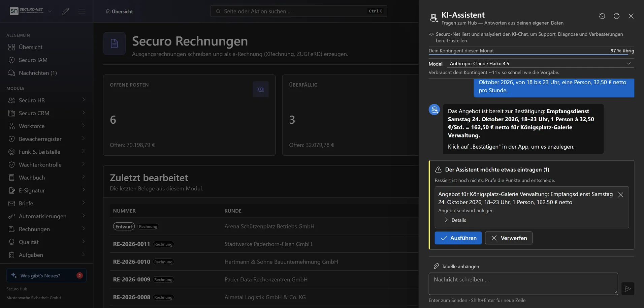This screenshot has width=644, height=308.
Task: Click the Funk & Leitstelle radio icon
Action: (x=12, y=152)
